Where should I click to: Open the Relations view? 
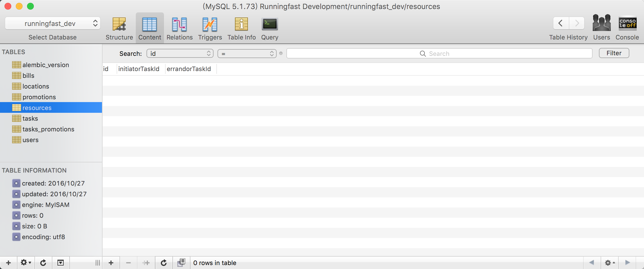coord(179,28)
